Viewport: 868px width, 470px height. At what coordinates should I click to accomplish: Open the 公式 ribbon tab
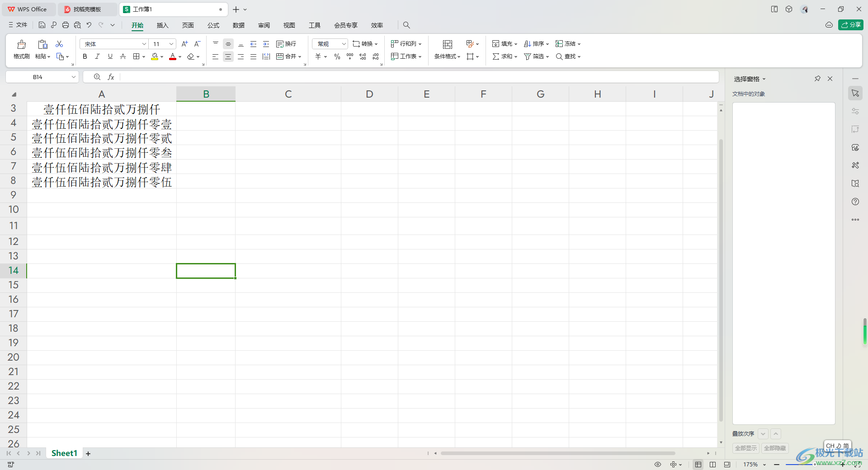coord(213,25)
